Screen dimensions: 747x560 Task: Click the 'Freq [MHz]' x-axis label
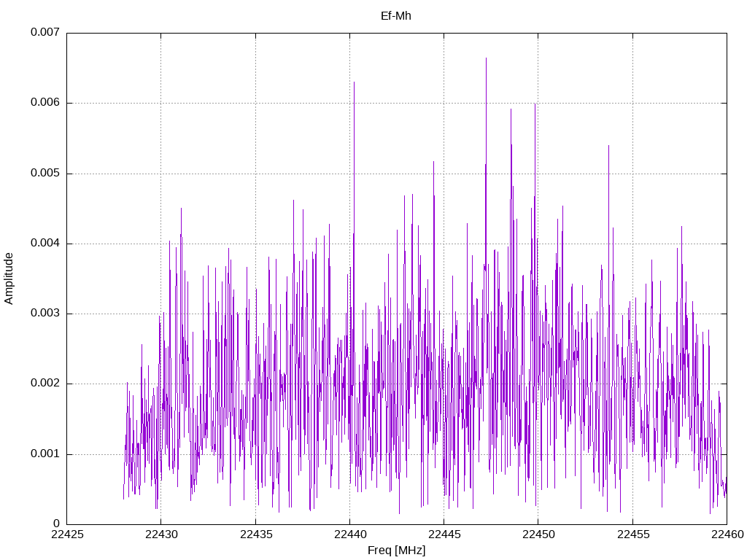pos(396,551)
